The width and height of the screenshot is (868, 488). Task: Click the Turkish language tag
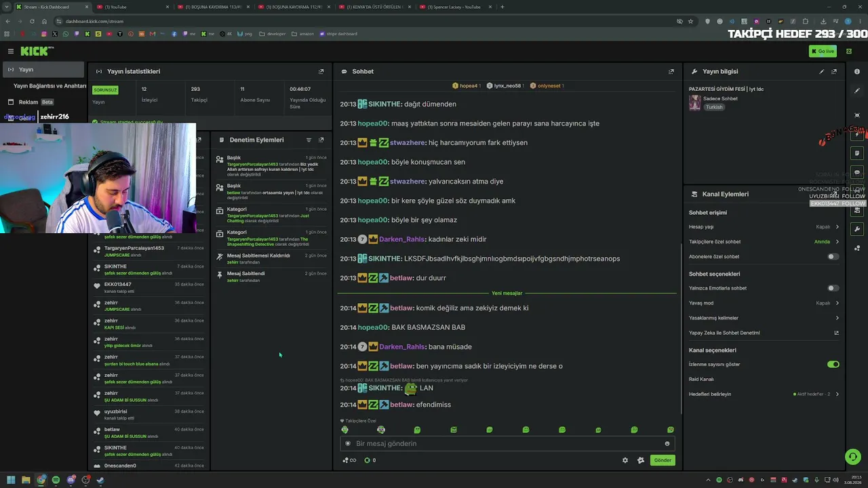coord(713,107)
